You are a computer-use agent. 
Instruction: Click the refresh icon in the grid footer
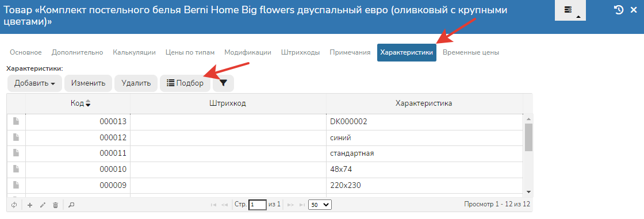pyautogui.click(x=14, y=205)
